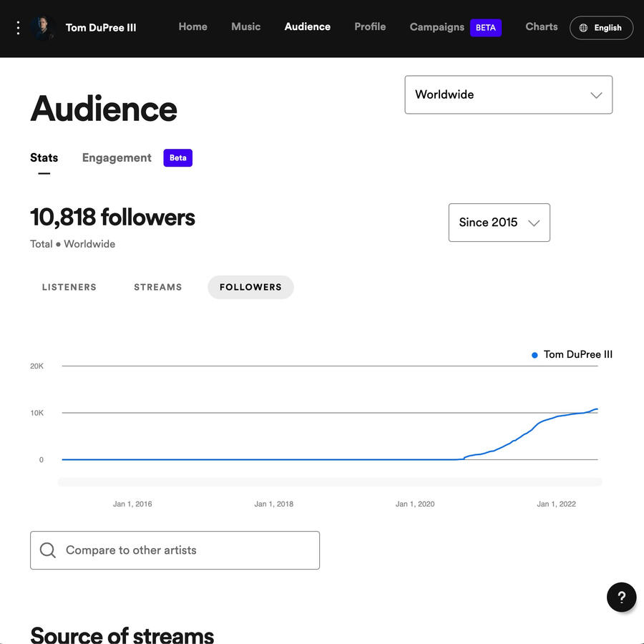Switch the chart to STREAMS
Viewport: 644px width, 644px height.
157,286
